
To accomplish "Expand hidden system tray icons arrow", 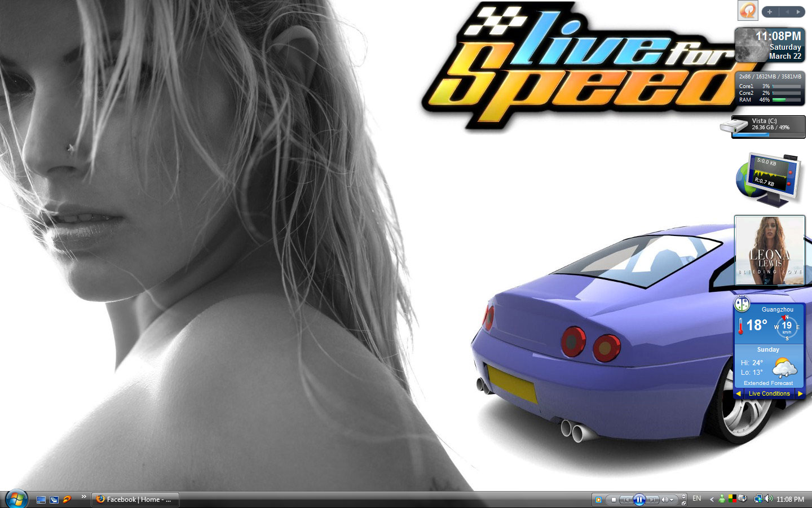I will click(x=712, y=500).
